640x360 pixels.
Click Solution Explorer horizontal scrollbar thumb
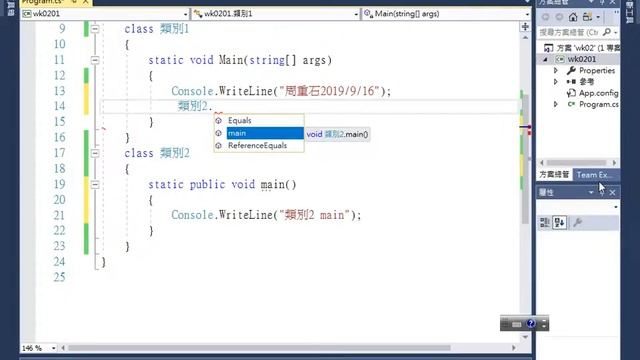tap(576, 162)
